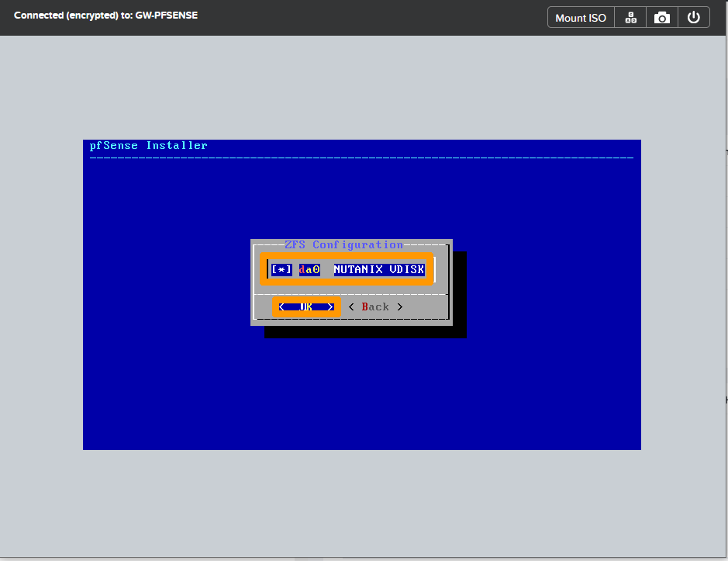Click the Mount ISO button
728x561 pixels.
click(x=580, y=16)
